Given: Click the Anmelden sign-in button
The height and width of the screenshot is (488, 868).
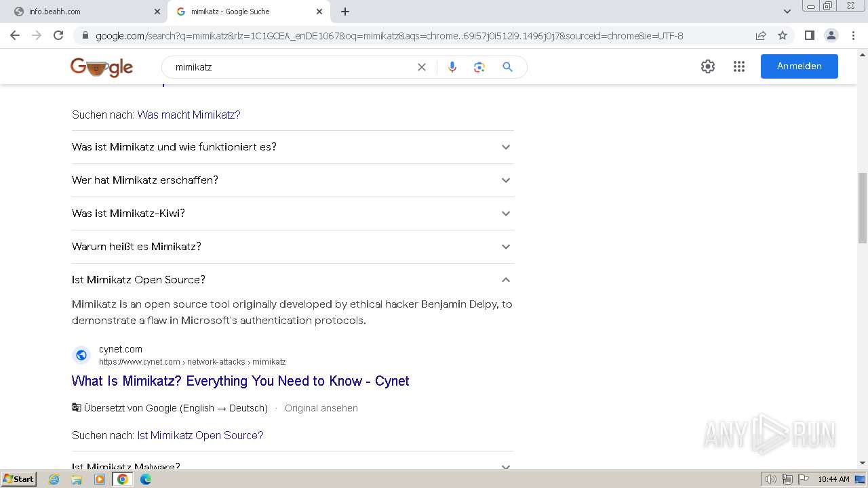Looking at the screenshot, I should click(800, 66).
